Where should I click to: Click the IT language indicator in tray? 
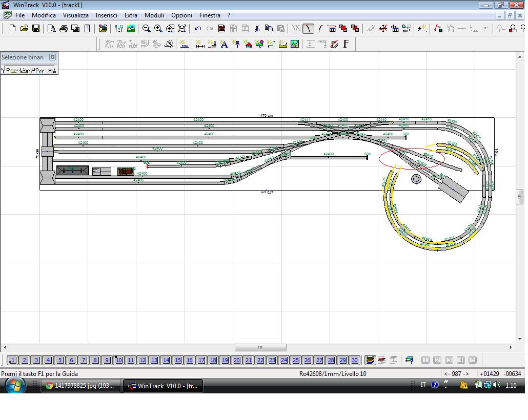point(423,385)
